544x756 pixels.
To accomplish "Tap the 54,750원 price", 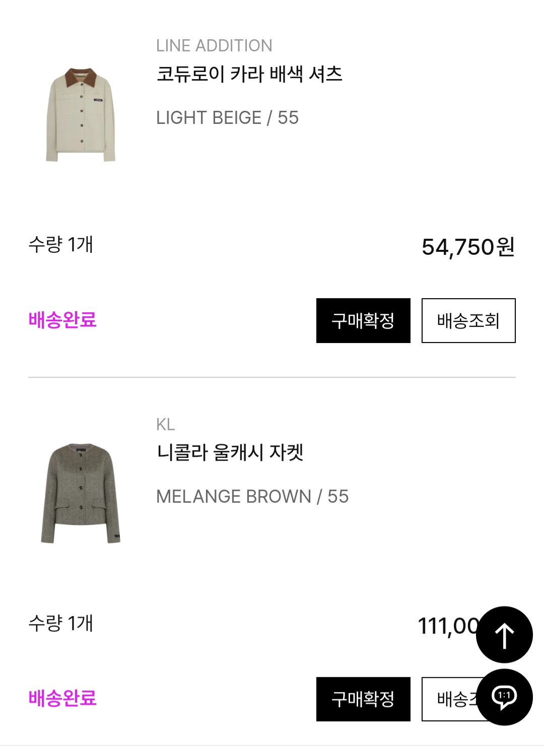I will (x=468, y=247).
